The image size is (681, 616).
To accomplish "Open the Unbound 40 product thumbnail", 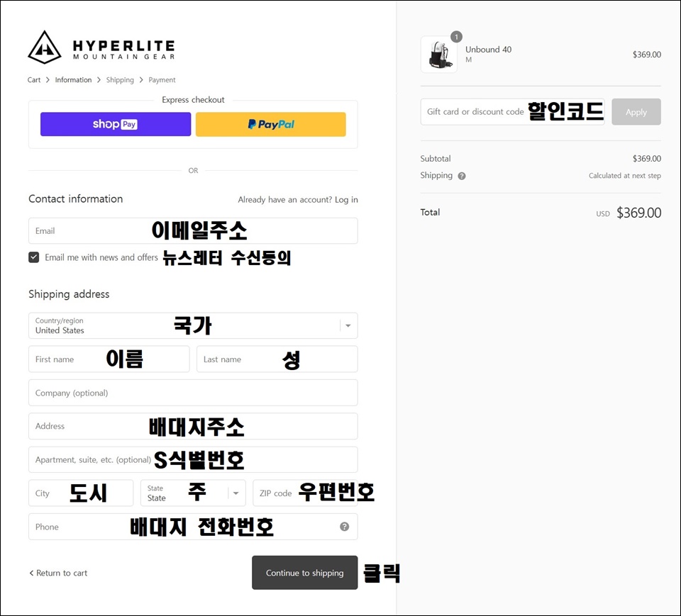I will pos(438,55).
